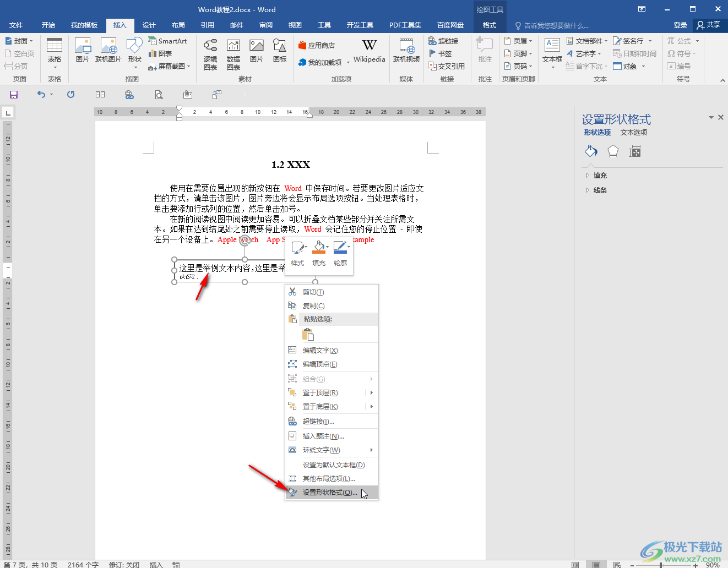Click the Redo icon
728x568 pixels.
coord(71,95)
